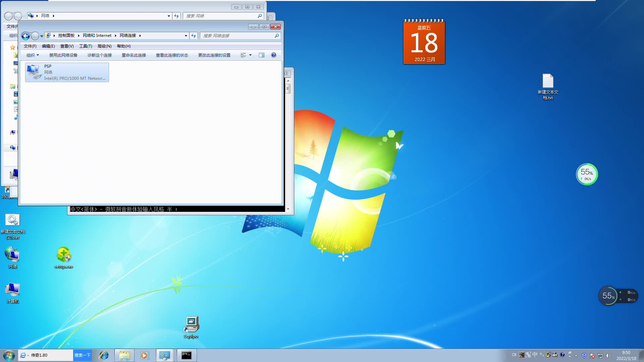This screenshot has height=362, width=644.
Task: Open the view options dropdown arrow
Action: [250, 55]
